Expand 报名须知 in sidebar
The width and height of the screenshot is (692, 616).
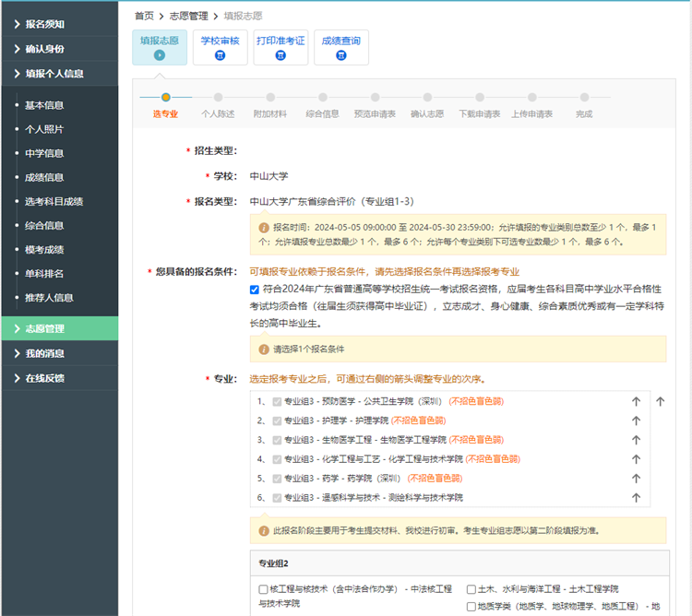click(x=60, y=24)
